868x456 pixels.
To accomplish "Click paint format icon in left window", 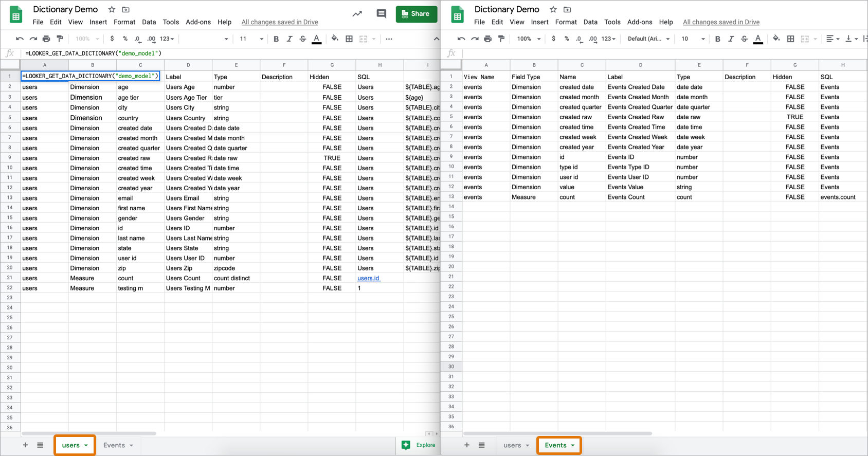I will [60, 39].
